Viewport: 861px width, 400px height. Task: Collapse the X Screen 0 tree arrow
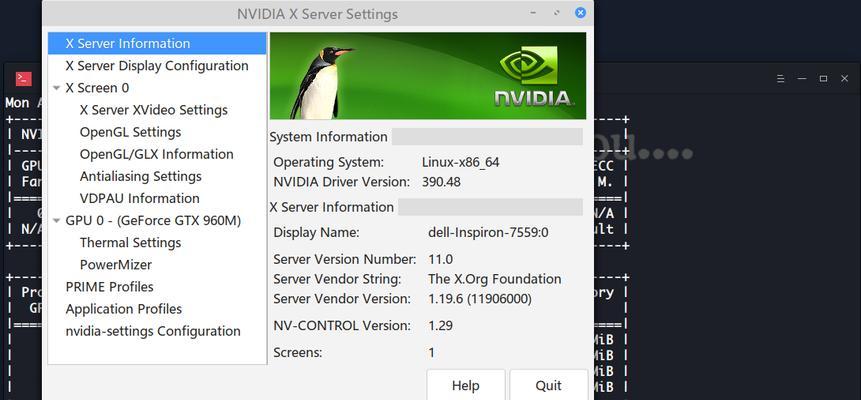(57, 88)
